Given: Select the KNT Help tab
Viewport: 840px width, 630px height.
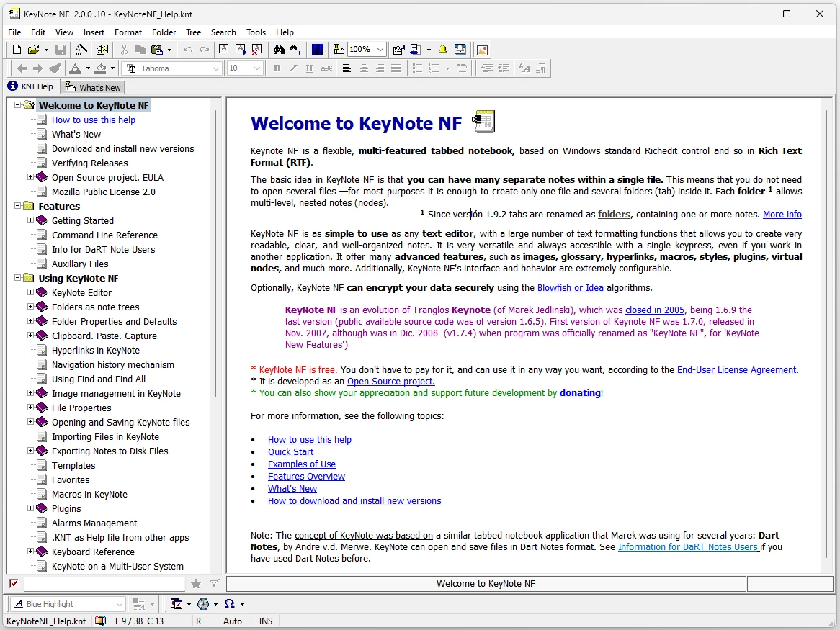Looking at the screenshot, I should [x=30, y=86].
